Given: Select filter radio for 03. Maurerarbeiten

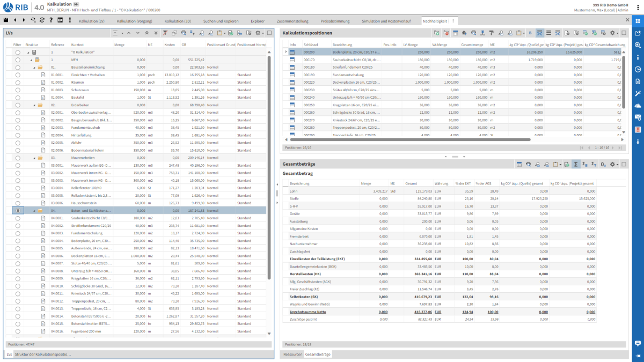Looking at the screenshot, I should coord(18,158).
